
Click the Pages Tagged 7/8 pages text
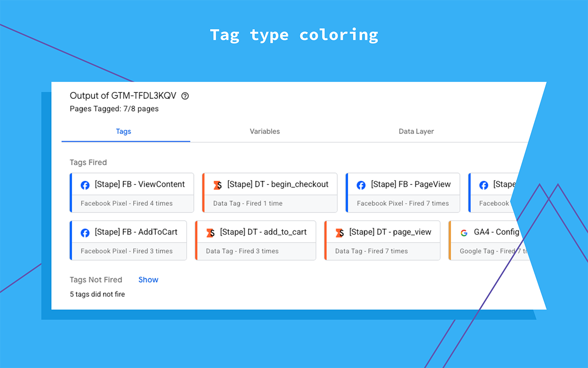pyautogui.click(x=114, y=109)
